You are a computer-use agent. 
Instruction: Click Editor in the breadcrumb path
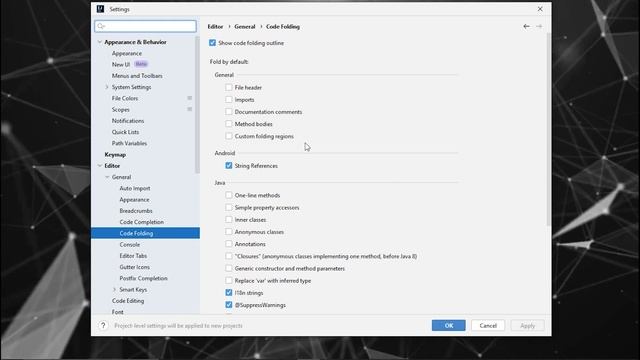pyautogui.click(x=215, y=27)
